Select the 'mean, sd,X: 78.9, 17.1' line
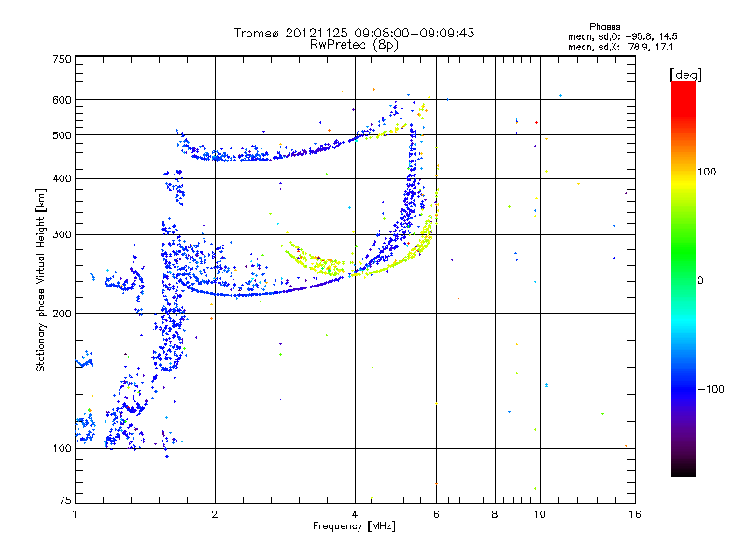This screenshot has width=747, height=560. point(620,47)
